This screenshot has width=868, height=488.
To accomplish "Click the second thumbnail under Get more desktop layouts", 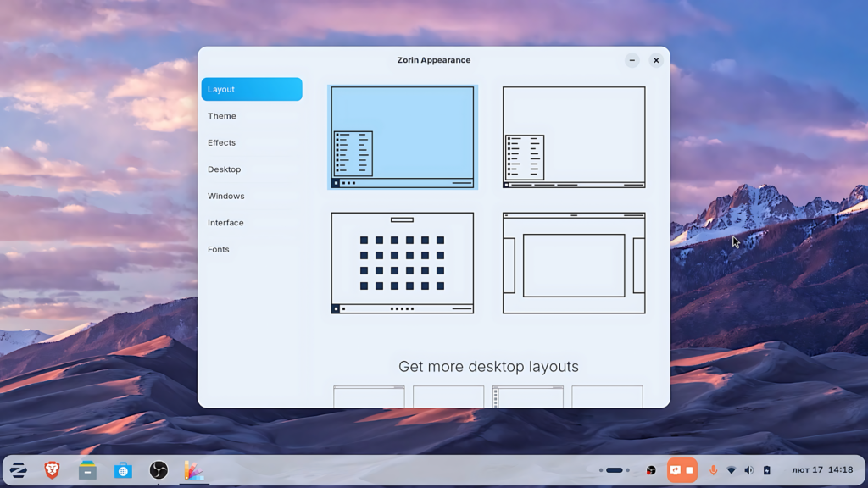I will [x=448, y=396].
